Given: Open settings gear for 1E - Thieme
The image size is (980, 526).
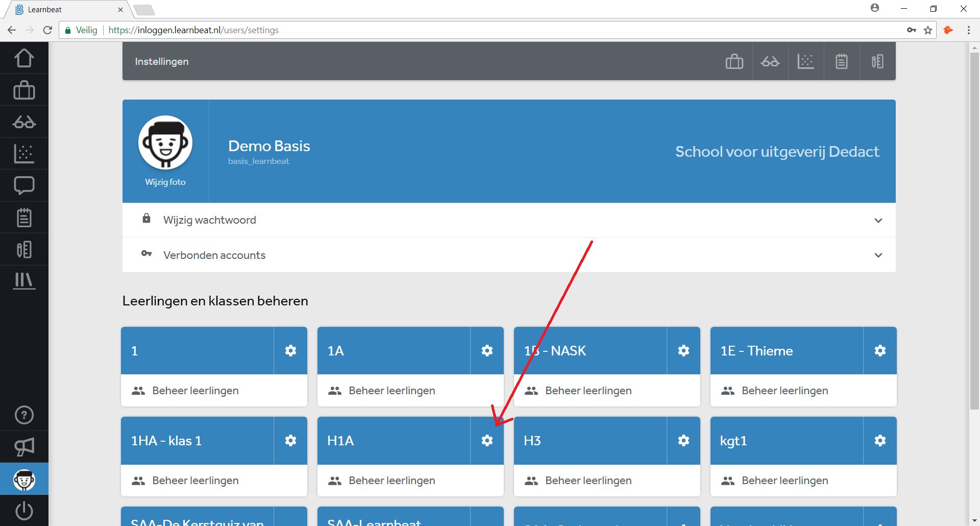Looking at the screenshot, I should (x=880, y=351).
